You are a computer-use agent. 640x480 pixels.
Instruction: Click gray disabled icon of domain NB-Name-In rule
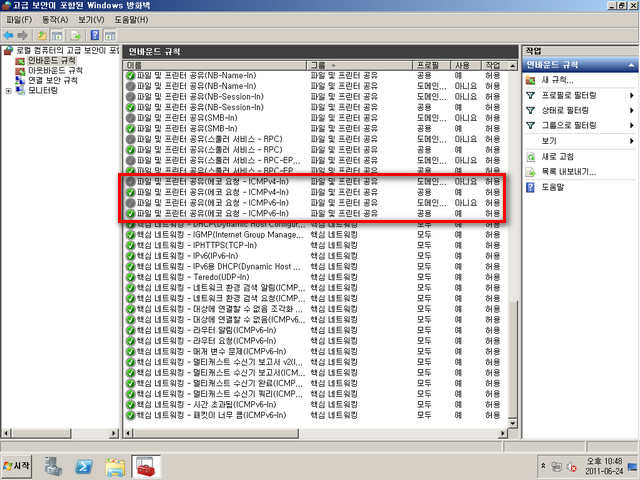point(131,86)
